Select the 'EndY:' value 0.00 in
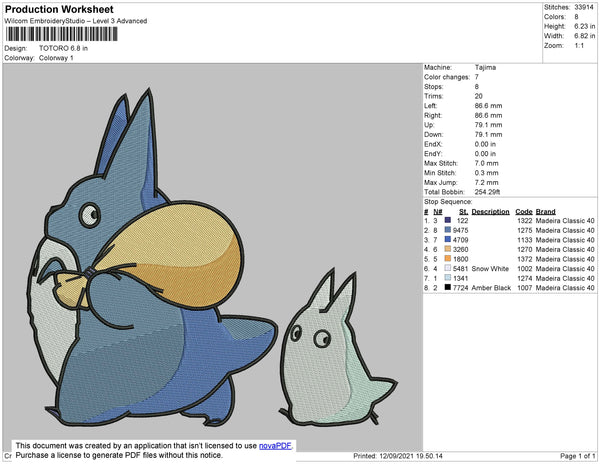The width and height of the screenshot is (600, 464). pos(485,153)
